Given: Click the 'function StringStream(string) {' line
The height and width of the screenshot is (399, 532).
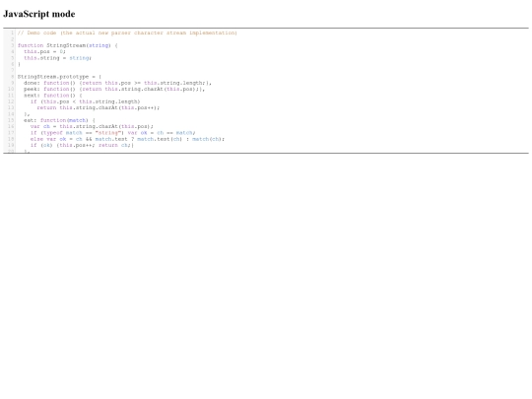Looking at the screenshot, I should tap(68, 45).
